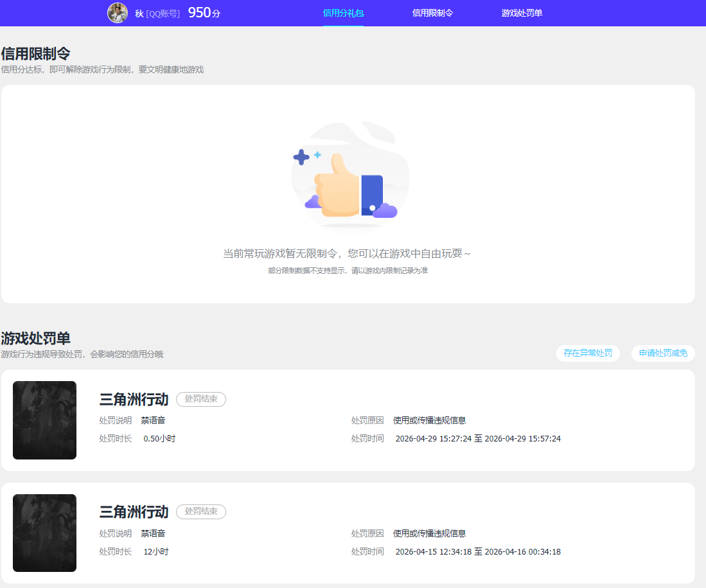Click game thumbnail of 0.50小时 penalty
Screen dimensions: 706x588
44,420
